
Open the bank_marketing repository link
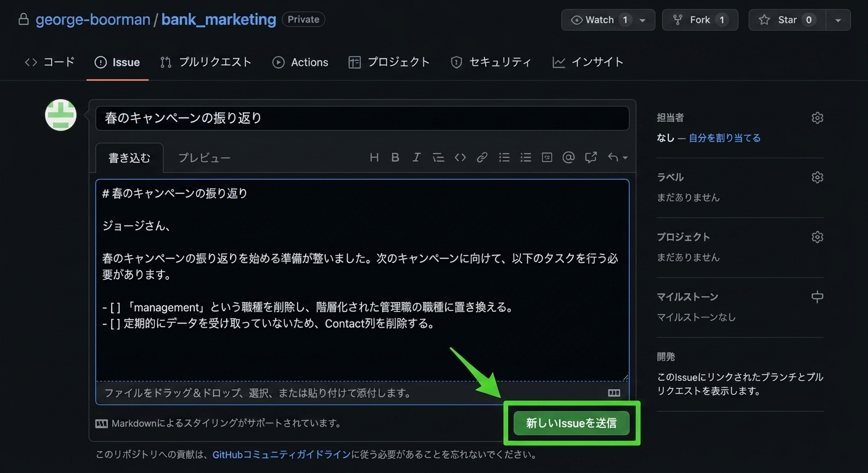[x=219, y=20]
